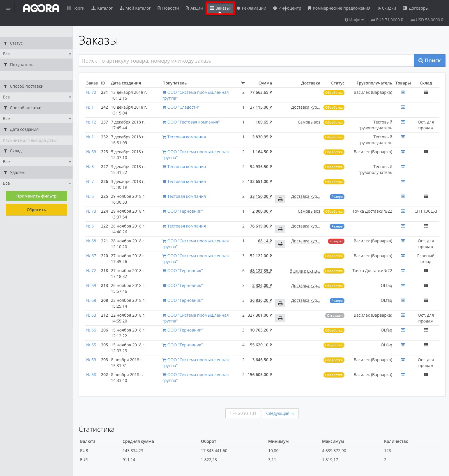Open order link № 73
The width and height of the screenshot is (449, 476).
coord(91,211)
